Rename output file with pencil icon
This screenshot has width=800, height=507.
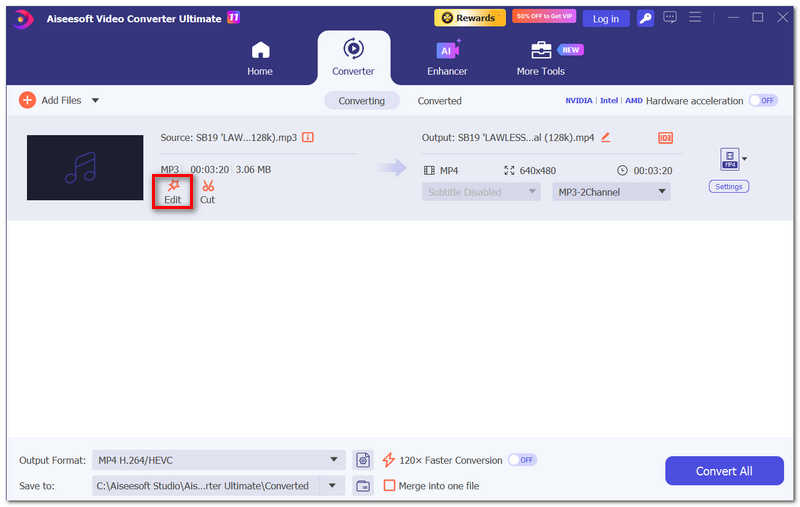606,137
